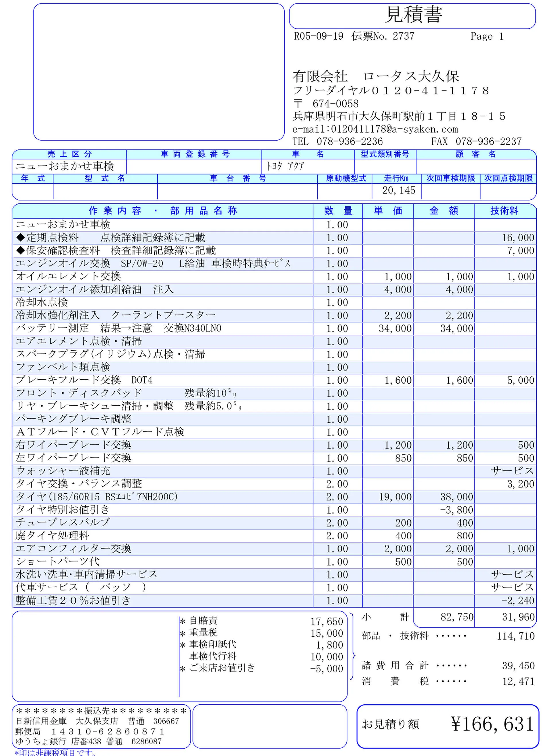
Task: Select the スパークプラグ(イリジウム)点検・清掃 row
Action: [x=274, y=355]
